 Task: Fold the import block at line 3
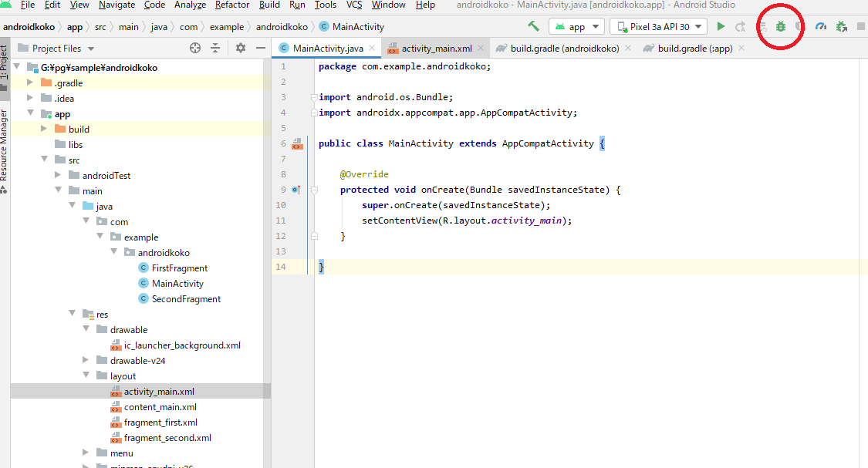pyautogui.click(x=314, y=97)
